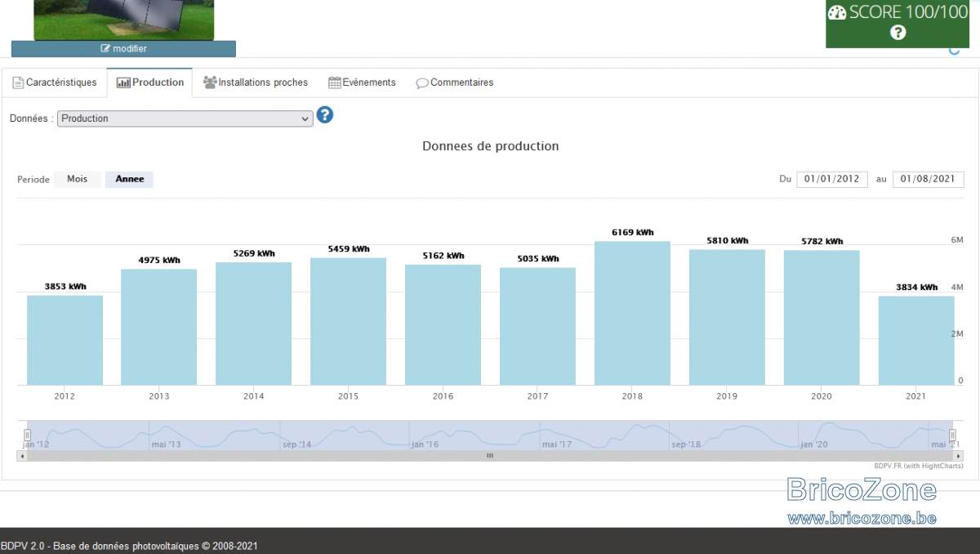The width and height of the screenshot is (980, 554).
Task: Click the white question mark under SCORE
Action: click(898, 33)
